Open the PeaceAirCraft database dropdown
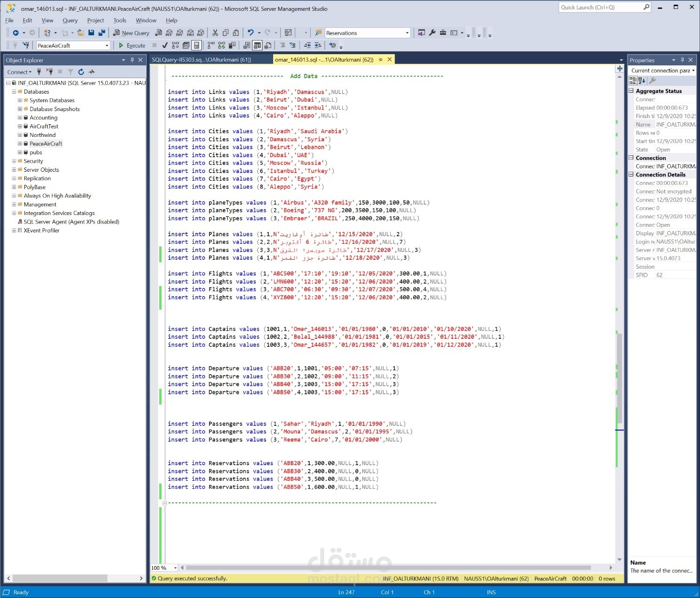 point(107,46)
